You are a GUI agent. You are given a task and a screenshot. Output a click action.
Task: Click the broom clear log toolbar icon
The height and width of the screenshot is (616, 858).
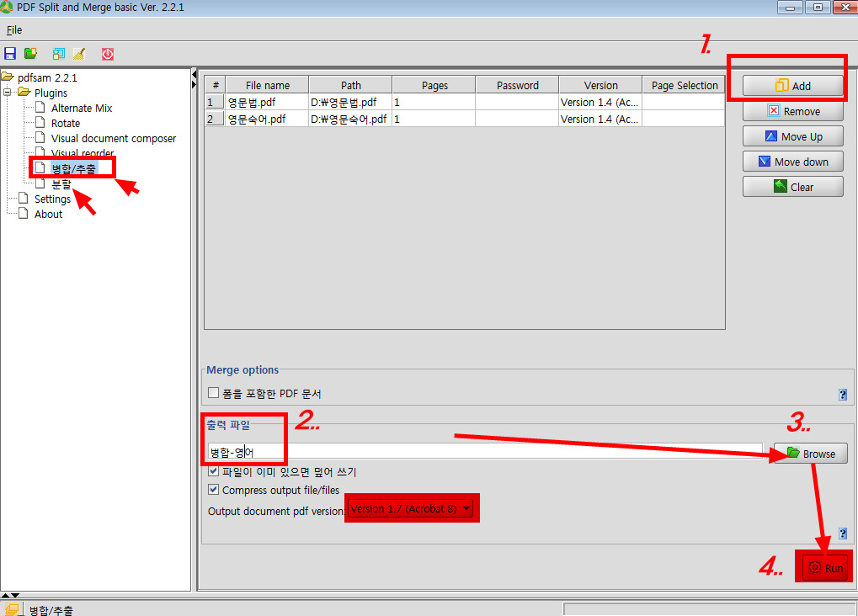pyautogui.click(x=79, y=54)
